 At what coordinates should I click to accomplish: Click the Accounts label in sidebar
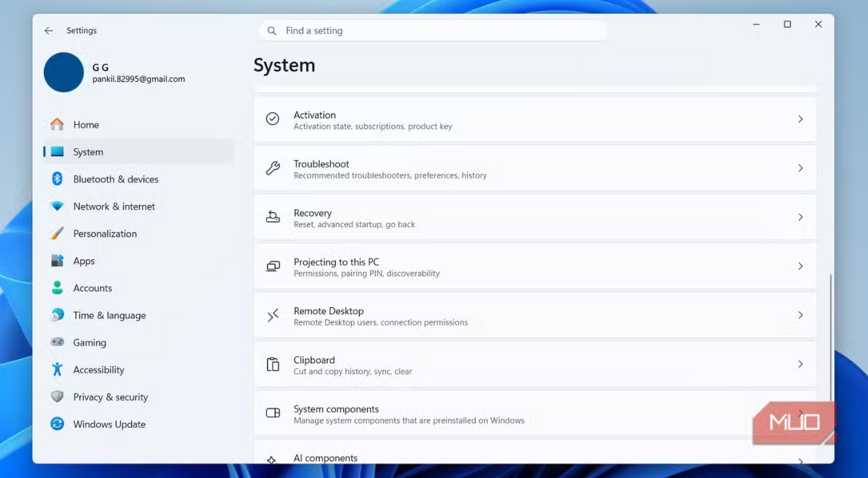tap(93, 288)
